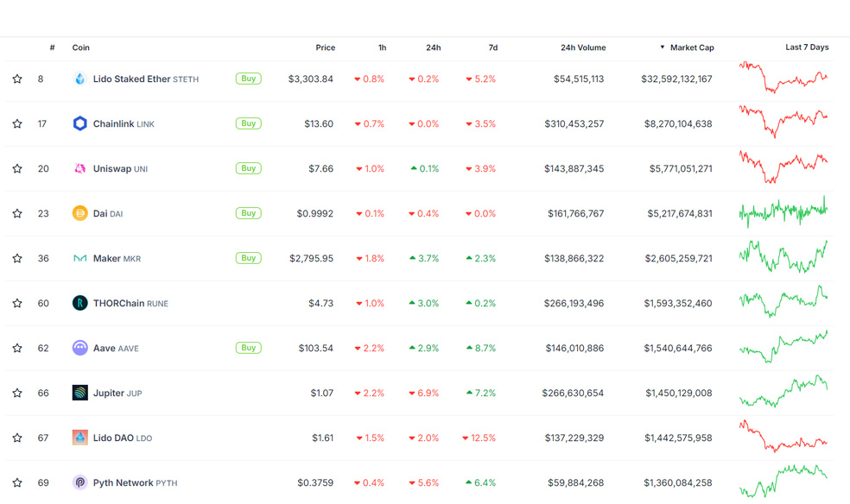Star the Pyth Network row
Screen dimensions: 850x504
coord(17,483)
